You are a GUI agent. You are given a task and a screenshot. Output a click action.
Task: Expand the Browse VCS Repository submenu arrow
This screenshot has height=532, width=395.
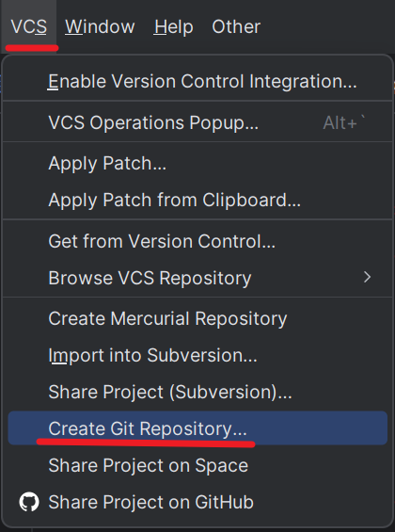pyautogui.click(x=367, y=278)
